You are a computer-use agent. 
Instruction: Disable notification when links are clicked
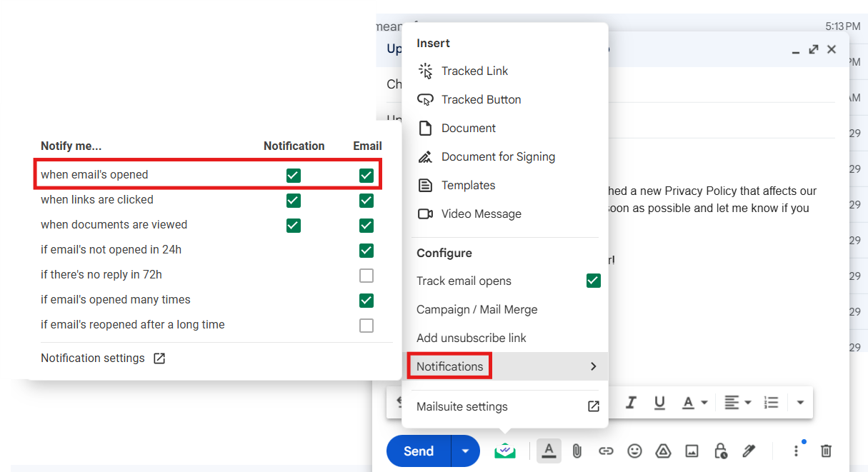[293, 200]
